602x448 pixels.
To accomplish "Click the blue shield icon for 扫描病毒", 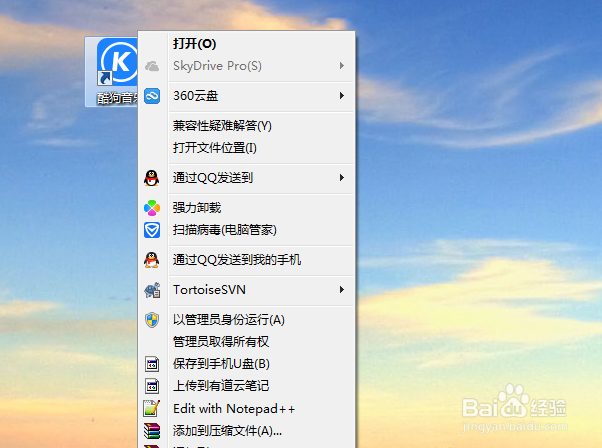I will click(x=152, y=230).
